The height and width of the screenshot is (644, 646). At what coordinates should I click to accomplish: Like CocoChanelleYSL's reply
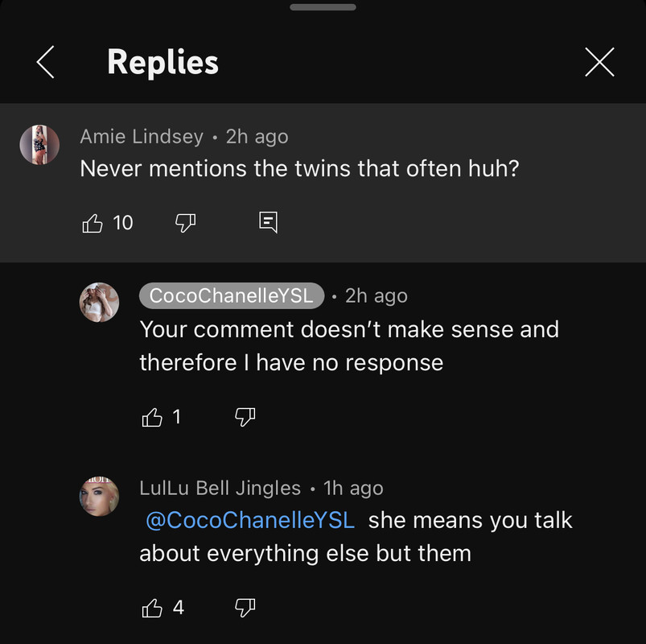152,417
